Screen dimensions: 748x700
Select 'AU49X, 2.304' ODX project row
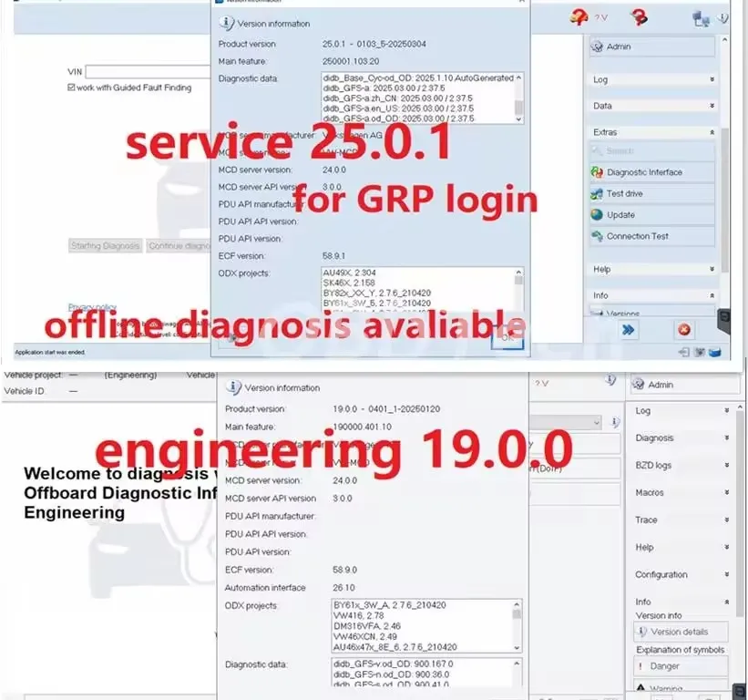(x=349, y=273)
